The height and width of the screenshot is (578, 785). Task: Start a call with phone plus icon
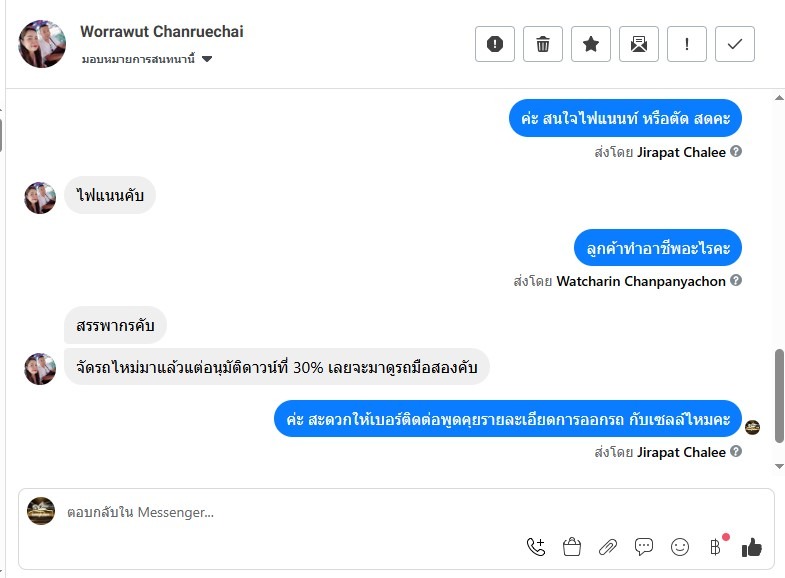[x=536, y=546]
